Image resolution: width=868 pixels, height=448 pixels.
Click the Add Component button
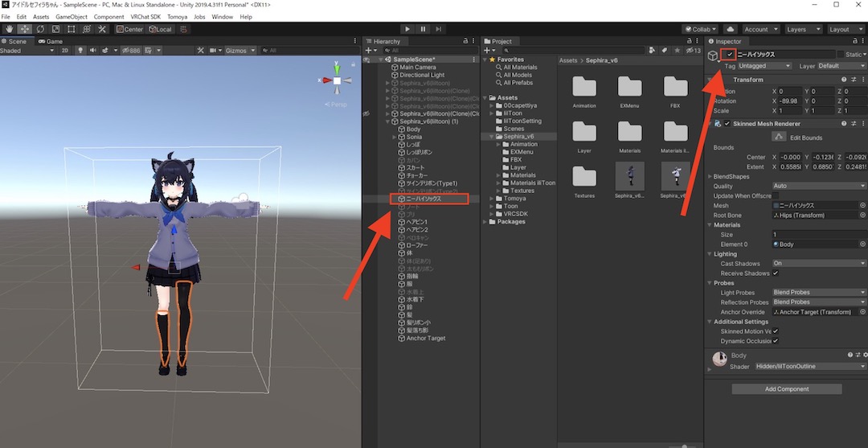pyautogui.click(x=787, y=388)
